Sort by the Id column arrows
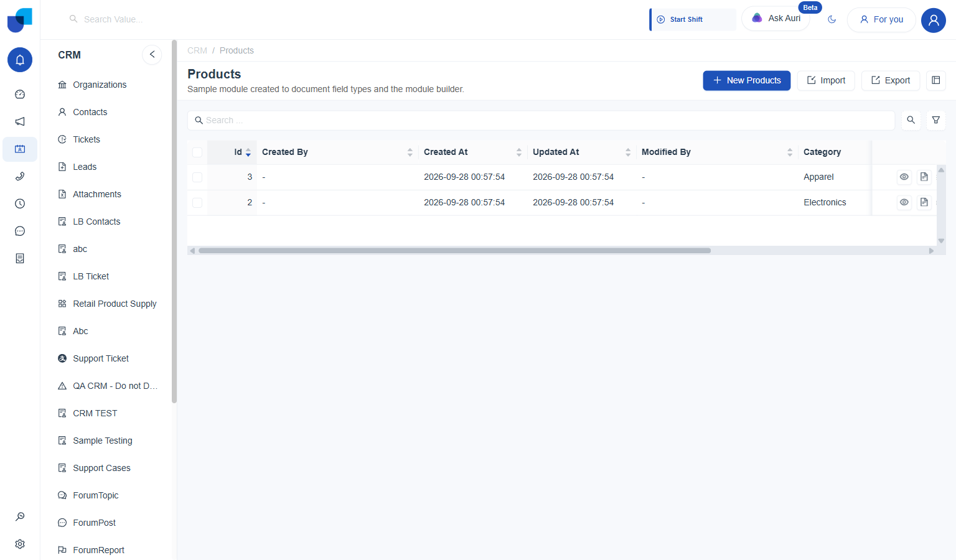Viewport: 956px width, 560px height. pyautogui.click(x=248, y=152)
